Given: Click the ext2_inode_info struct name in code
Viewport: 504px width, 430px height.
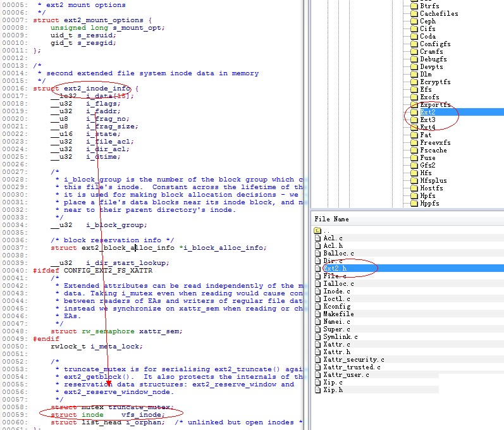Looking at the screenshot, I should click(97, 89).
